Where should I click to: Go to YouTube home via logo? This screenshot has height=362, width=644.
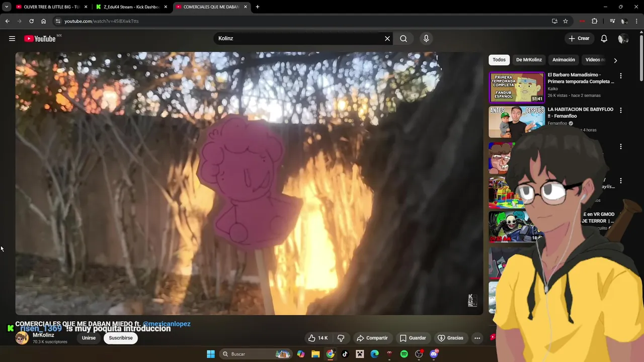[40, 39]
